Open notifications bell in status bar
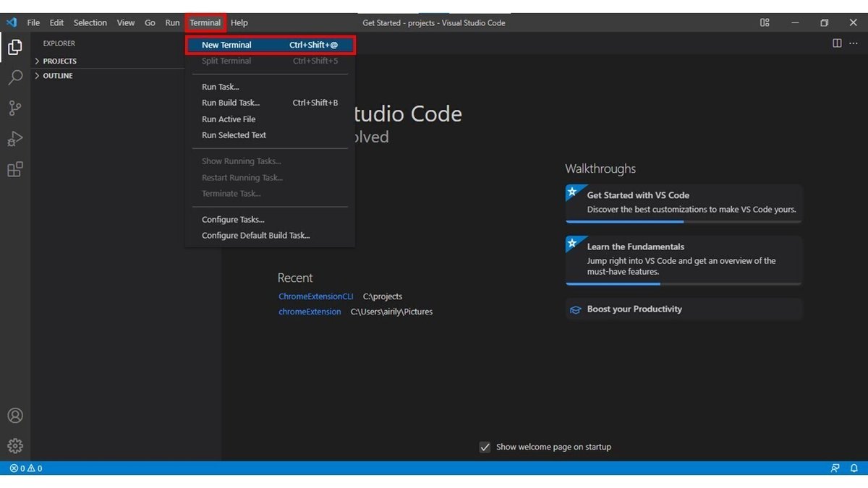 point(854,468)
